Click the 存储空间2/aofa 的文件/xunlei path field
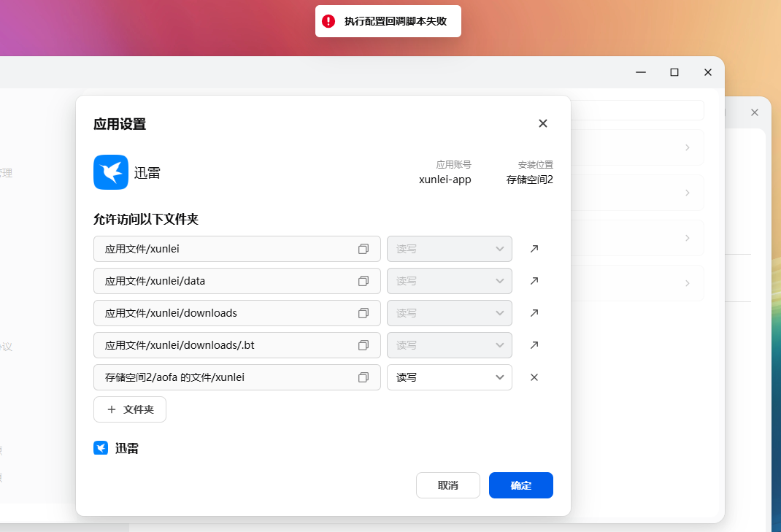This screenshot has height=532, width=781. (x=237, y=377)
